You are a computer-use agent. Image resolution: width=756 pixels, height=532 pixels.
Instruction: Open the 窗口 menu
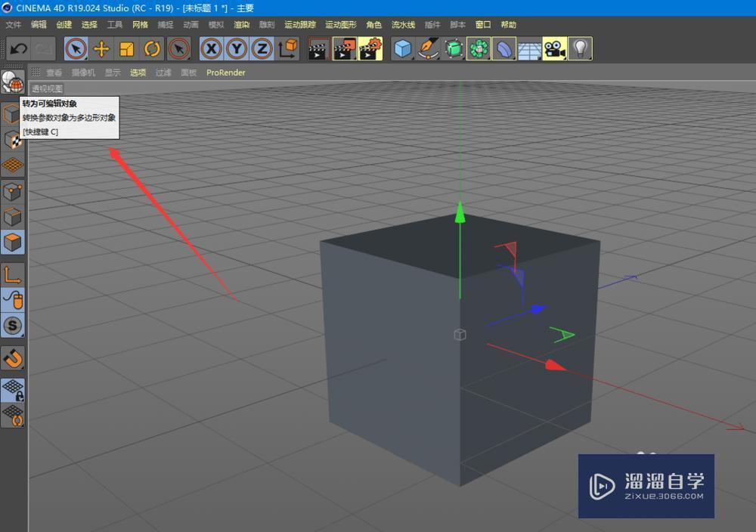click(483, 25)
